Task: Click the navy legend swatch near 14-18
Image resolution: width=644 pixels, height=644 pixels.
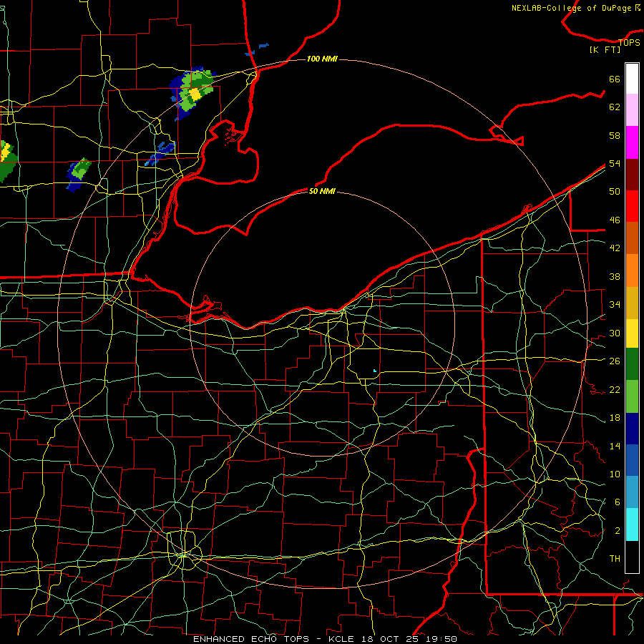Action: pyautogui.click(x=632, y=429)
